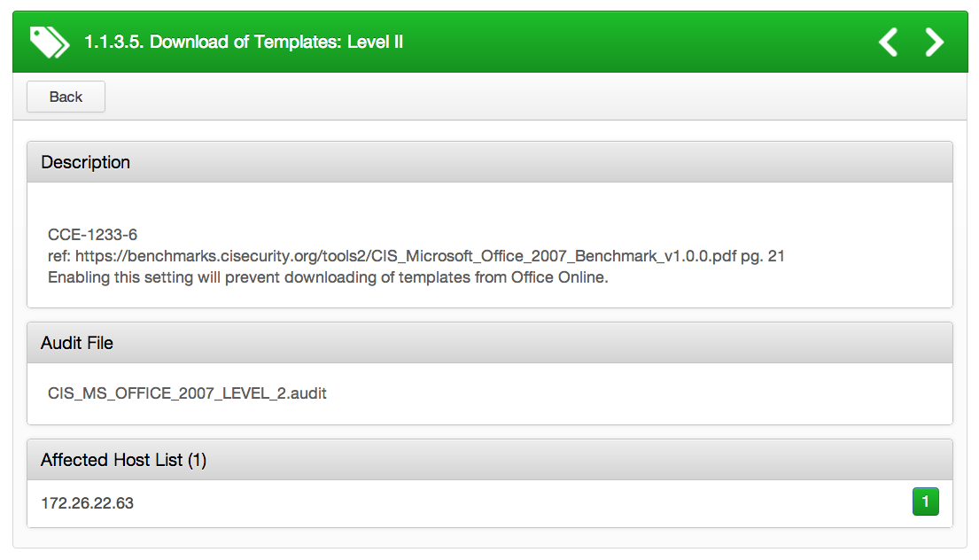Click the Description heading text

point(86,162)
